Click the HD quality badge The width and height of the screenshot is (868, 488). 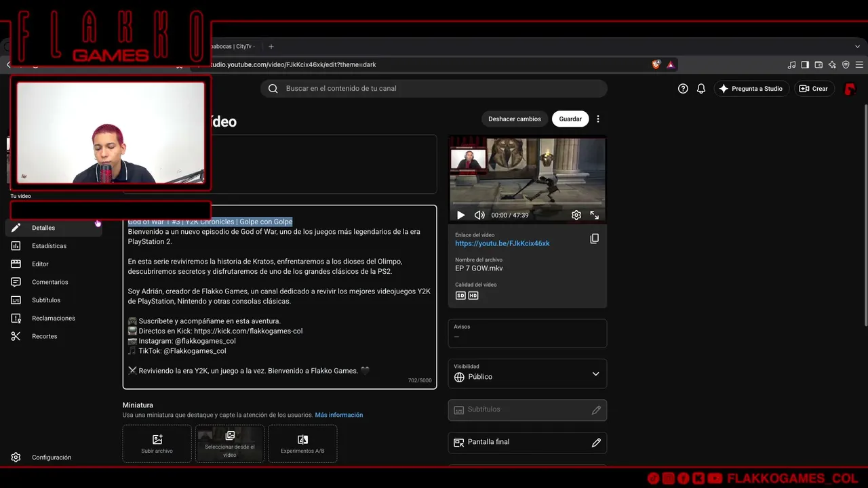click(x=473, y=296)
